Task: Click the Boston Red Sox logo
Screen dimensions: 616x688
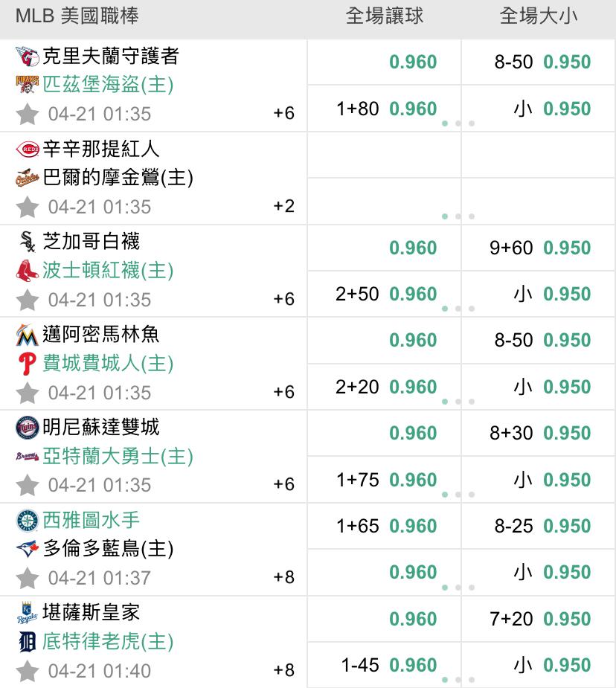Action: (x=28, y=270)
